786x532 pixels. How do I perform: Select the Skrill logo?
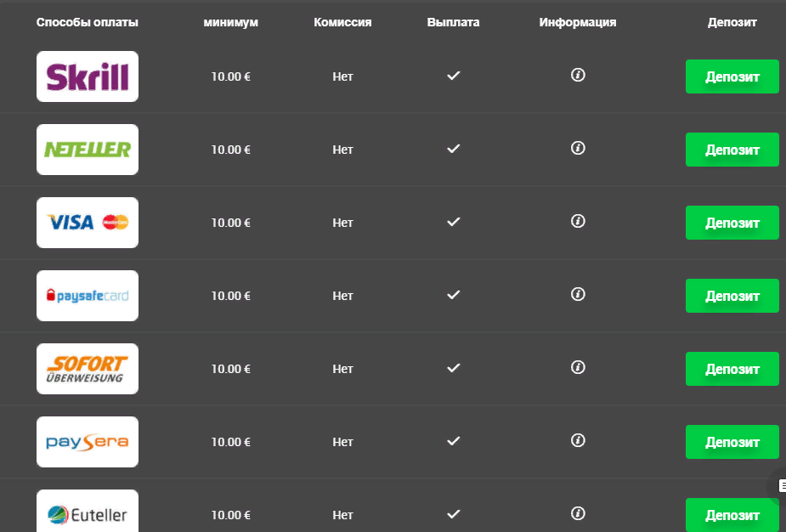point(88,76)
